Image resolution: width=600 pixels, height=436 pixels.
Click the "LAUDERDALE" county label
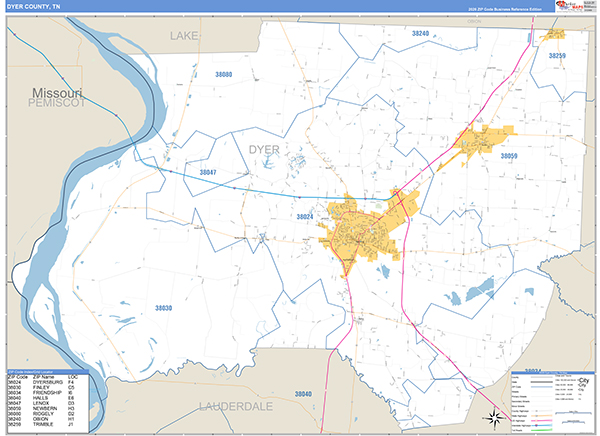coord(236,407)
